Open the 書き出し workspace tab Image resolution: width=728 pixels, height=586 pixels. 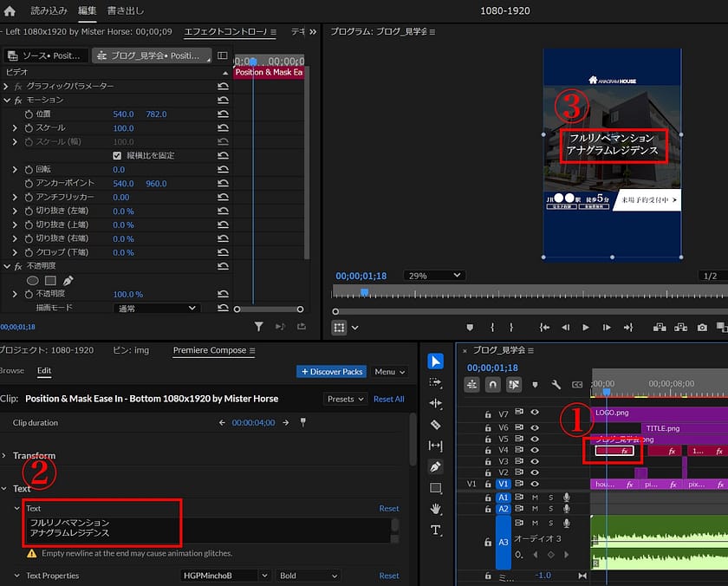tap(126, 10)
